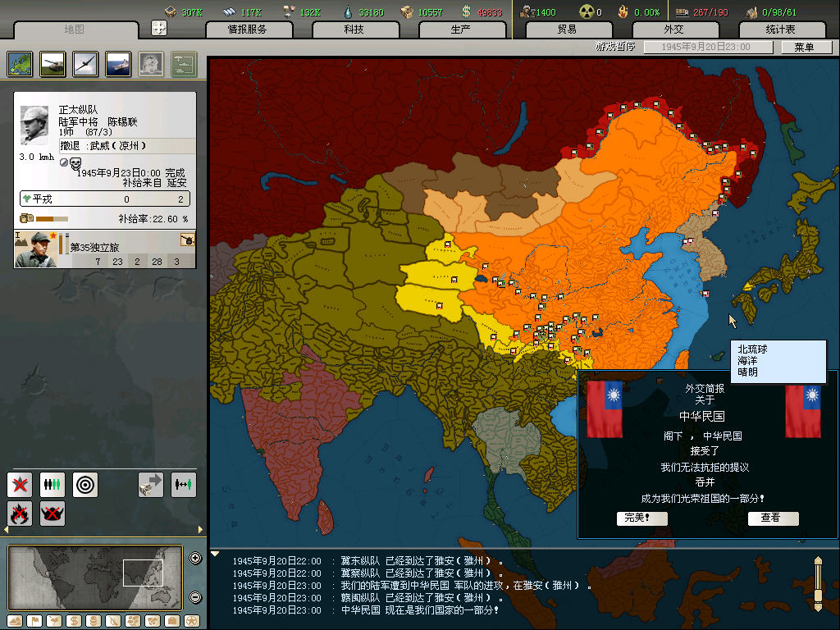Click the bullseye target order icon
840x630 pixels.
point(85,485)
